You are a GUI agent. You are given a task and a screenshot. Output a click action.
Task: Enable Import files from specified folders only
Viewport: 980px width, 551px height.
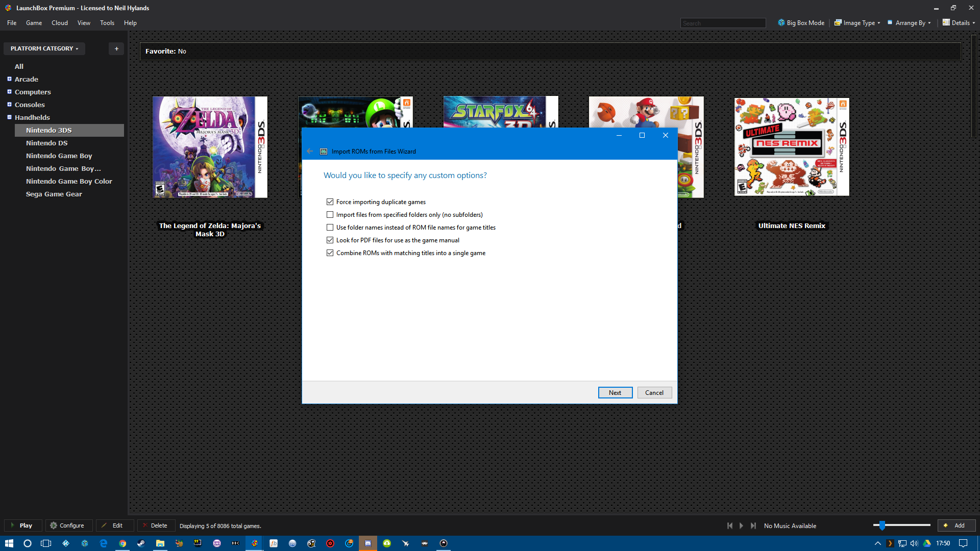pos(330,215)
